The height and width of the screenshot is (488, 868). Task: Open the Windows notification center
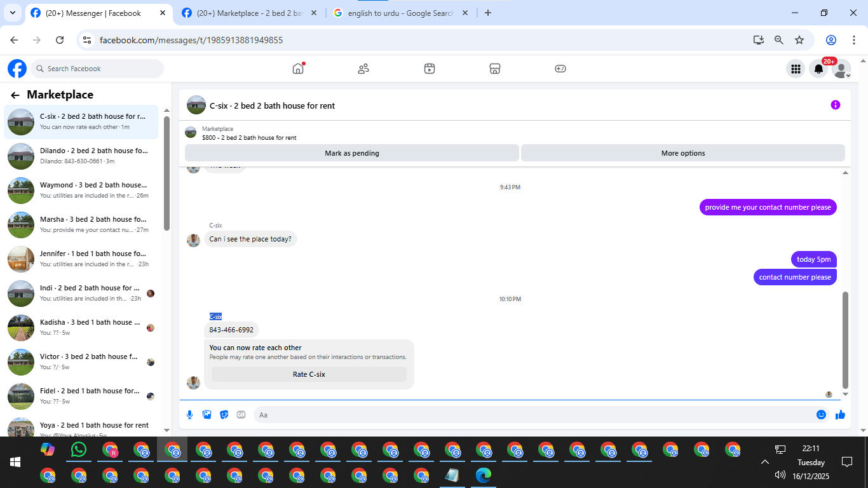846,462
